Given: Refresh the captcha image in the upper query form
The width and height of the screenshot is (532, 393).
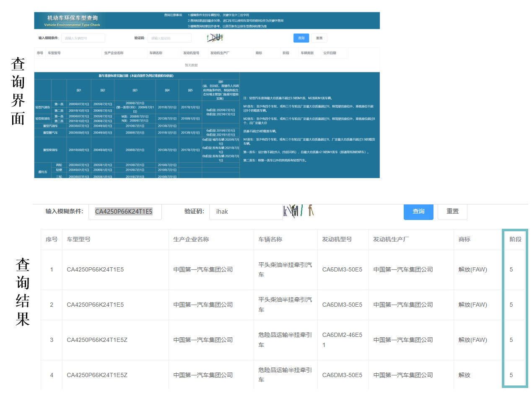Looking at the screenshot, I should pos(215,38).
